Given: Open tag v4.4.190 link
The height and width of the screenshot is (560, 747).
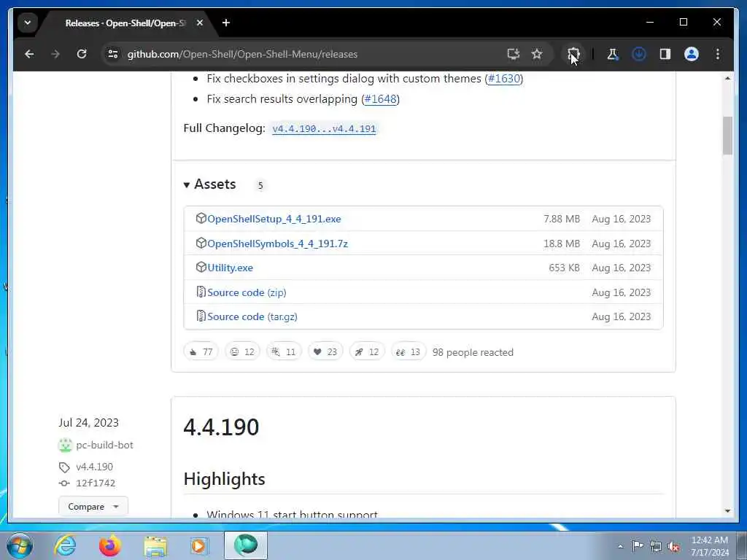Looking at the screenshot, I should (94, 467).
